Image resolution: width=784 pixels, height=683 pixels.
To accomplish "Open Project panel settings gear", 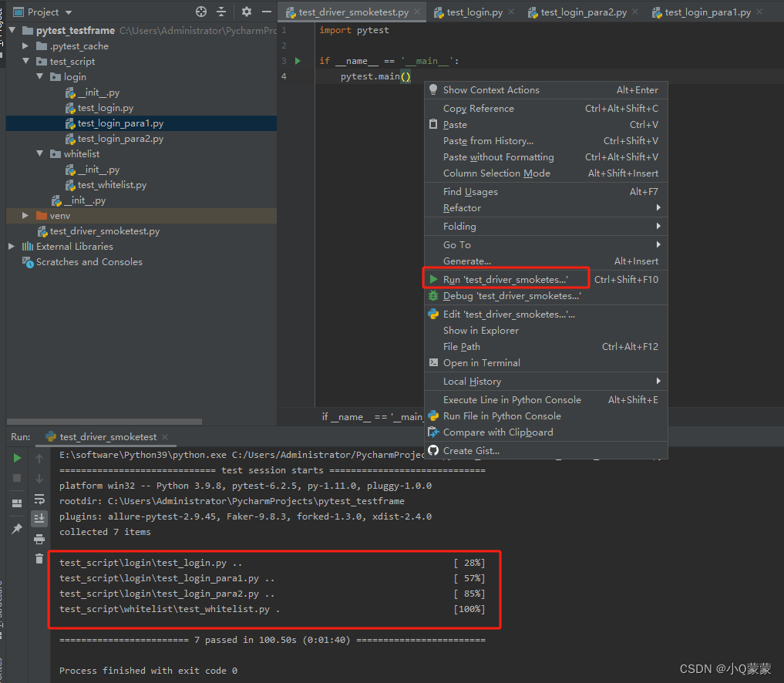I will click(247, 12).
